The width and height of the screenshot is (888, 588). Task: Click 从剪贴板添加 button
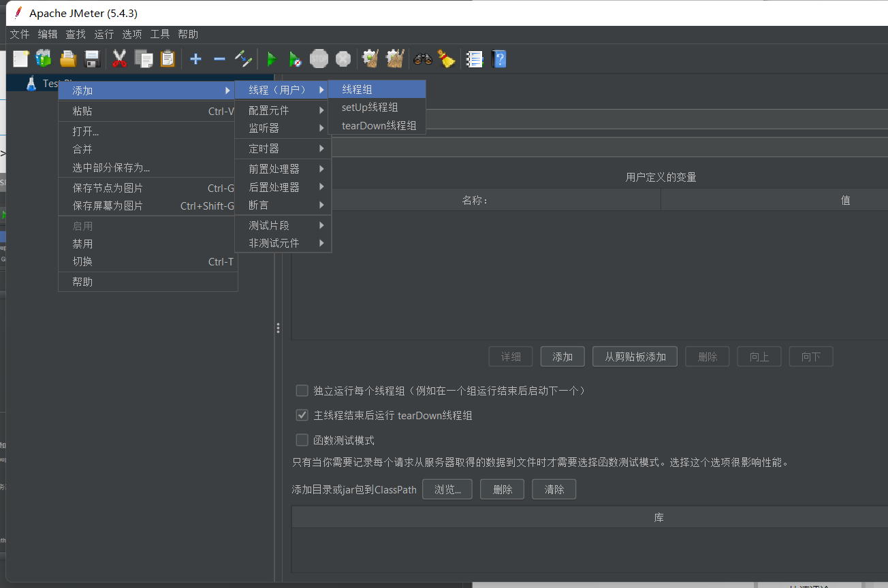[635, 357]
